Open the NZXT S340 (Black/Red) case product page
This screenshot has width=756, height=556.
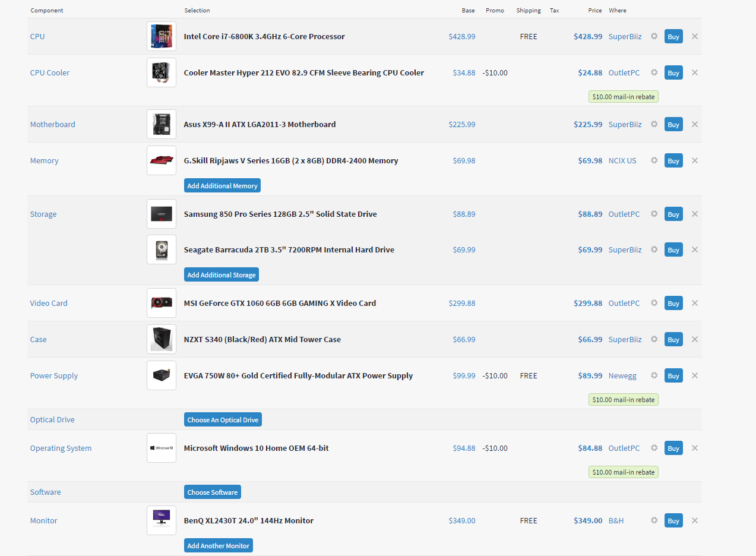tap(262, 339)
